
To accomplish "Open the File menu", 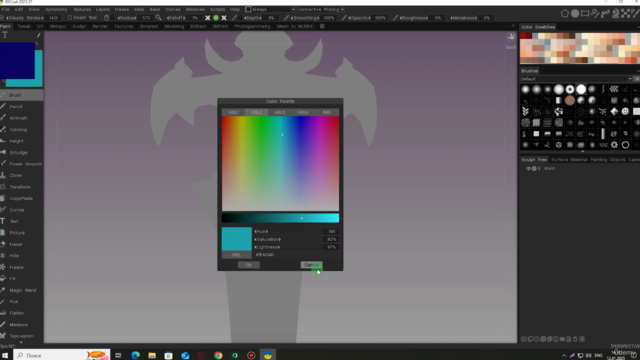I will pyautogui.click(x=6, y=9).
